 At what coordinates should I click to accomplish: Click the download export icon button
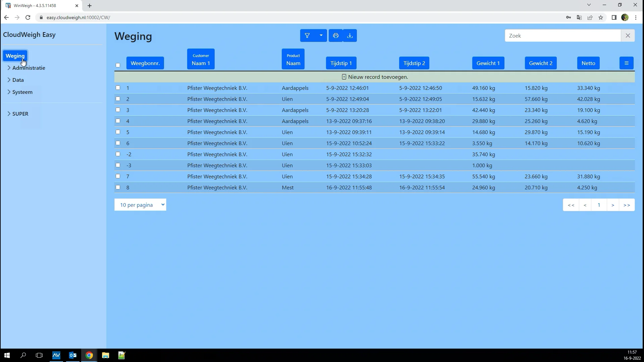click(350, 36)
